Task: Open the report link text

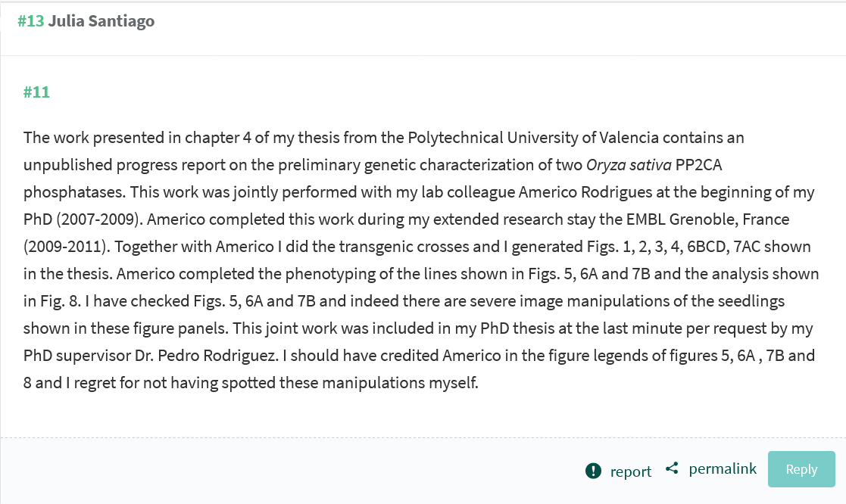Action: pyautogui.click(x=630, y=471)
